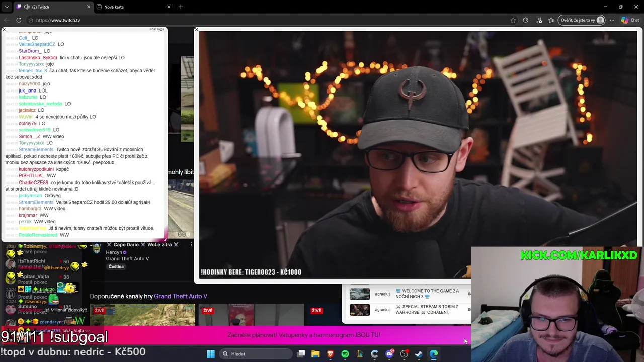Click sokratovska_metoda username in chat
This screenshot has height=362, width=644.
point(40,104)
